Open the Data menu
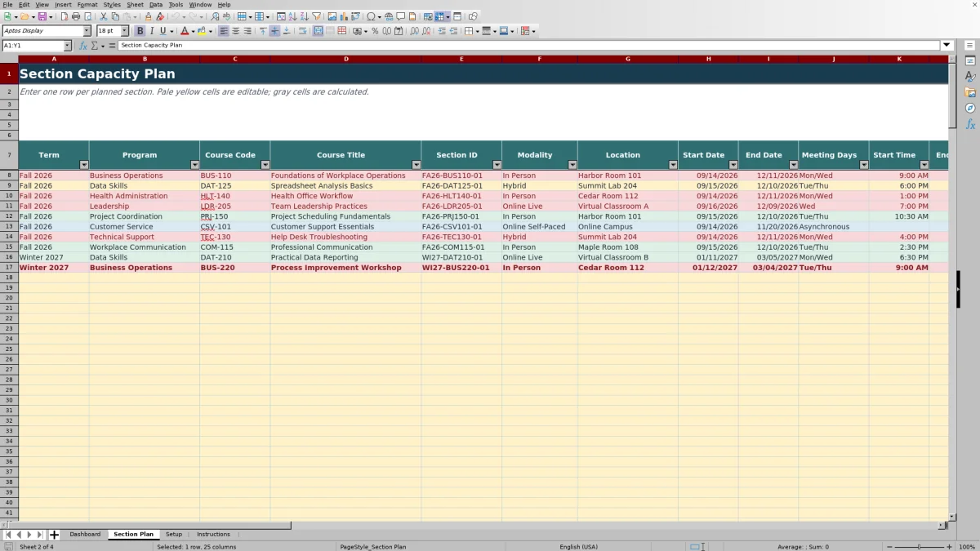The height and width of the screenshot is (551, 980). (156, 5)
